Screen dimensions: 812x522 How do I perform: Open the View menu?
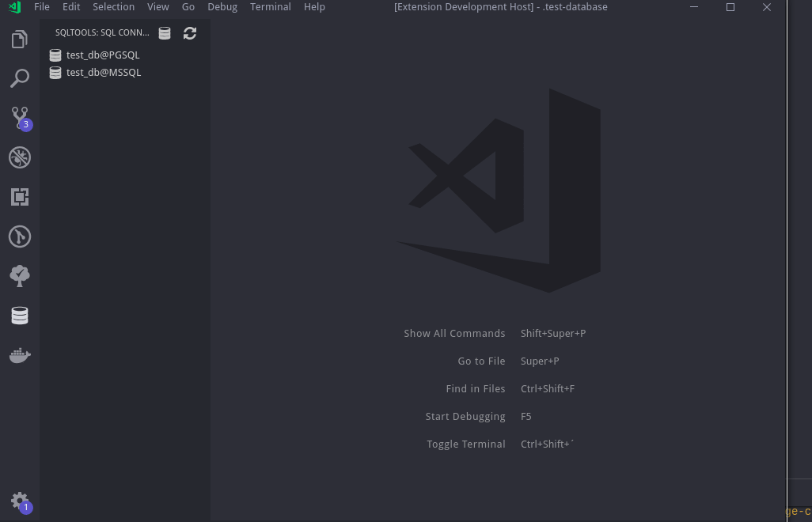click(x=158, y=7)
